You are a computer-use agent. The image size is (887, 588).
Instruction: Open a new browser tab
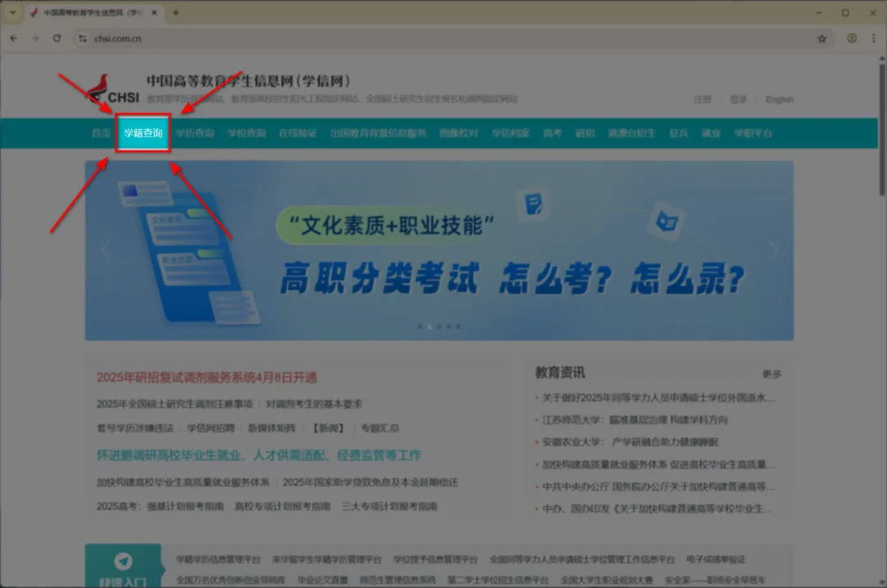pyautogui.click(x=176, y=12)
